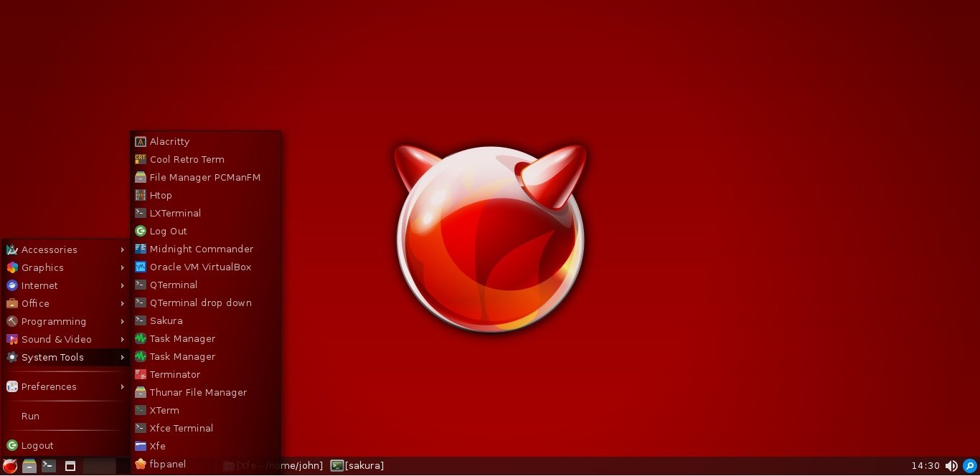
Task: Click Logout in the start menu
Action: [x=37, y=445]
